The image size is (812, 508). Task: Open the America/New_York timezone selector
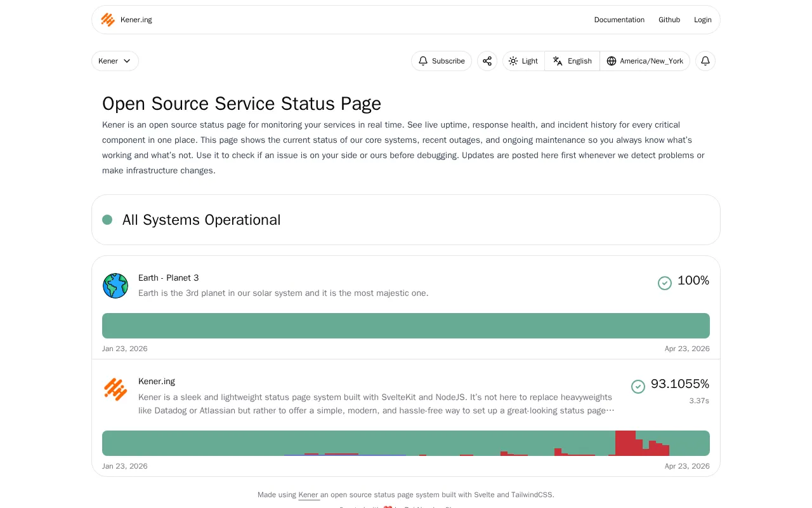click(x=645, y=61)
